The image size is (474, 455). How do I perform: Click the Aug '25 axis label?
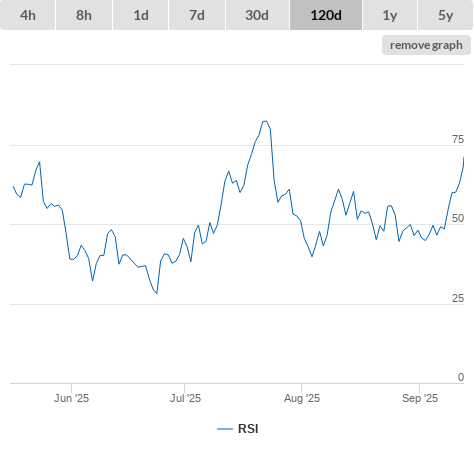[302, 398]
